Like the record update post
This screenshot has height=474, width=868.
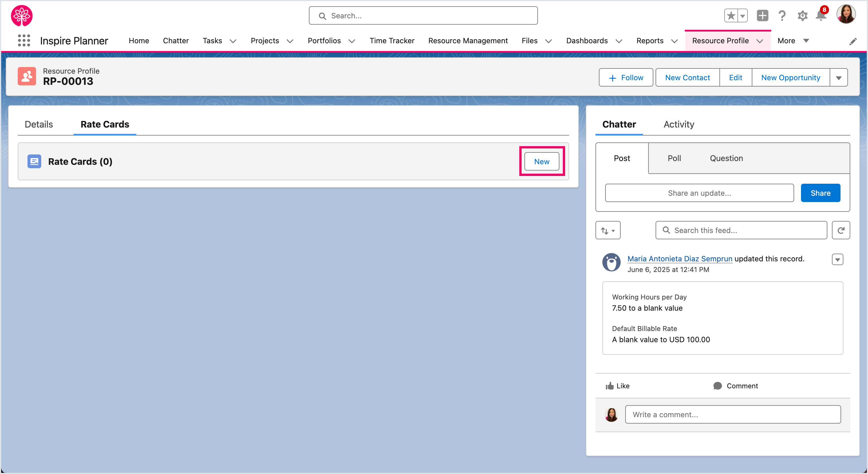click(617, 386)
